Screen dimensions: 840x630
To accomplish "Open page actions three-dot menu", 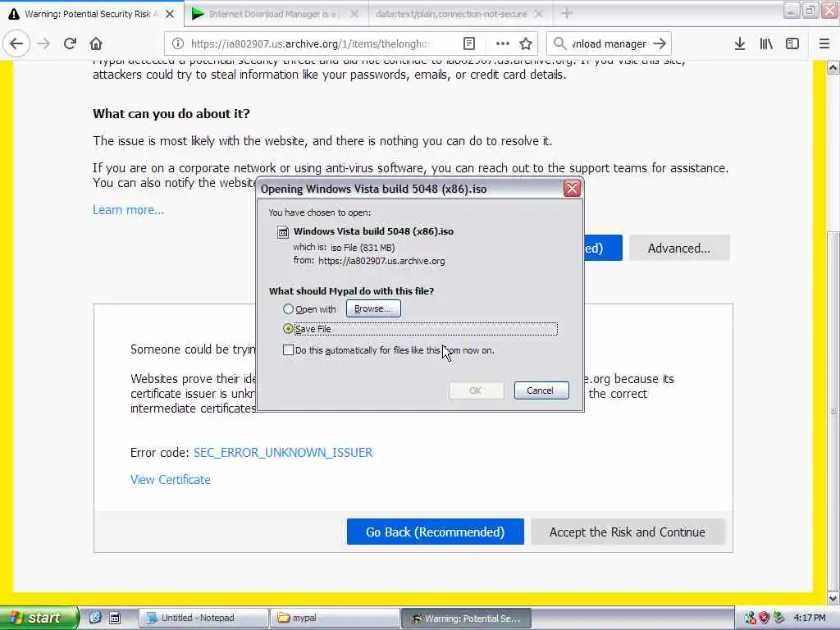I will (502, 43).
